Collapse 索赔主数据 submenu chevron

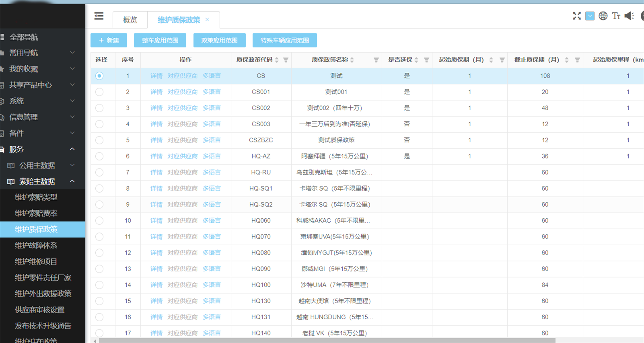(72, 181)
